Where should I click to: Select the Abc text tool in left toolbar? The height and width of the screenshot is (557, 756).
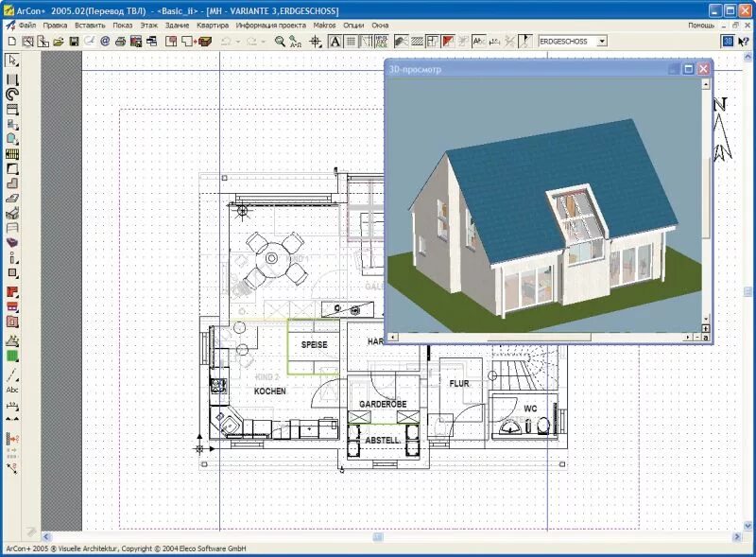click(x=12, y=390)
